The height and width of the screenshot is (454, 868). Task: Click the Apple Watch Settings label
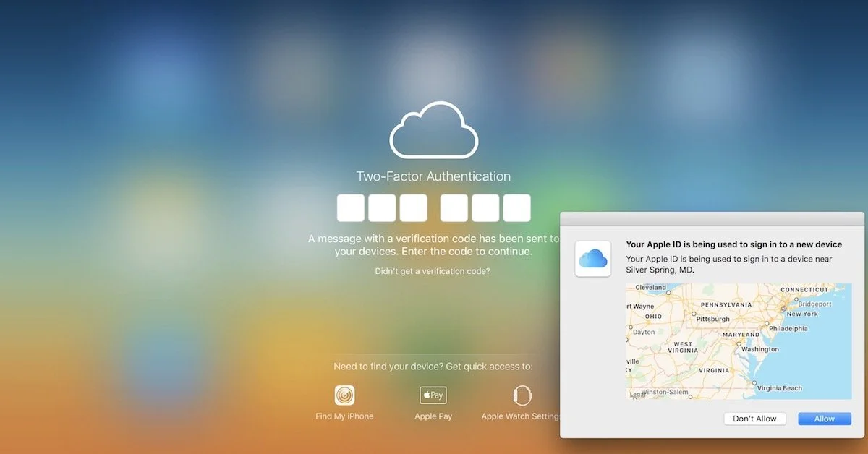click(x=521, y=416)
